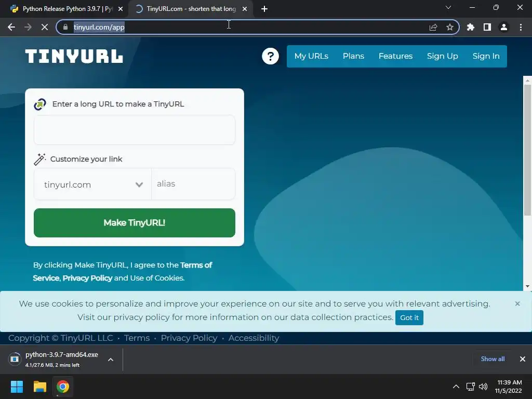Viewport: 532px width, 399px height.
Task: Click the Chrome taskbar icon
Action: click(x=63, y=387)
